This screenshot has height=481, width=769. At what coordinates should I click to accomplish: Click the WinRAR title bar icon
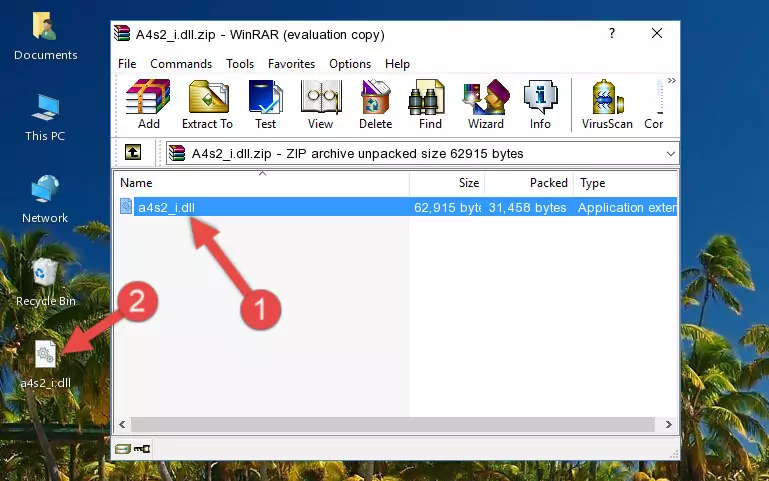[x=122, y=33]
